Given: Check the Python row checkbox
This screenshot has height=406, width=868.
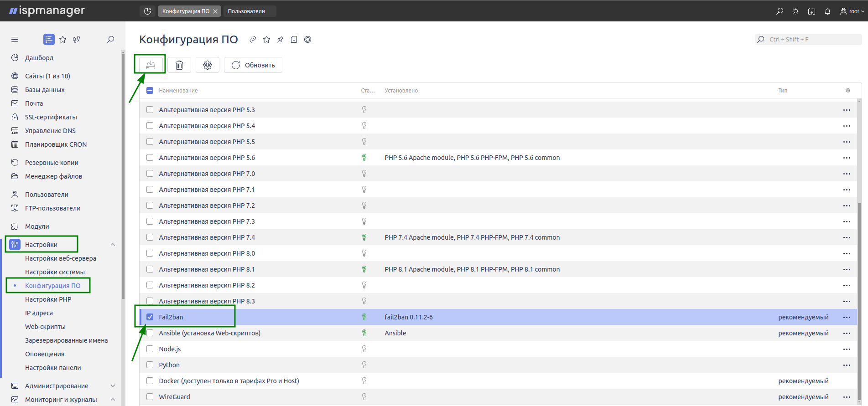Looking at the screenshot, I should [x=150, y=365].
